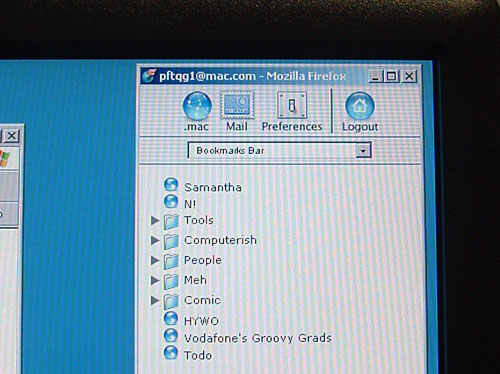Click the globe icon beside HYWO
The height and width of the screenshot is (374, 500).
(x=171, y=318)
